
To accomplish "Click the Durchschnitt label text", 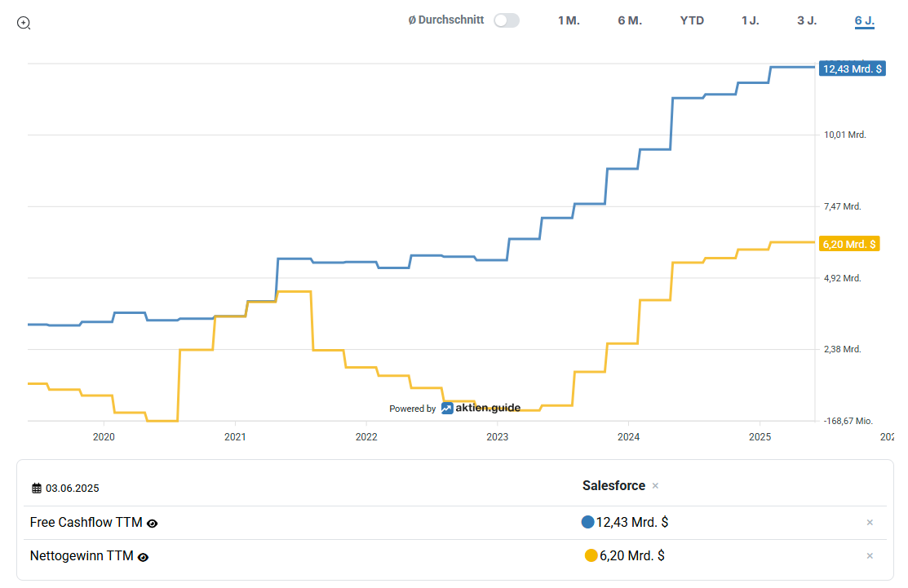I will click(x=446, y=20).
